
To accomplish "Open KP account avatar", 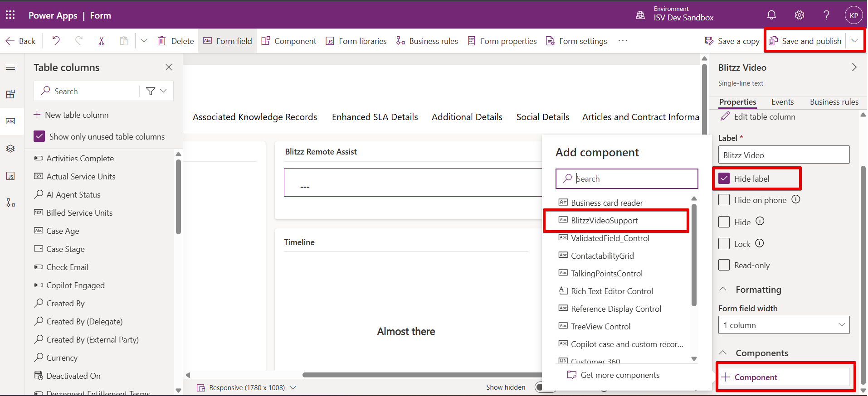I will pyautogui.click(x=853, y=15).
